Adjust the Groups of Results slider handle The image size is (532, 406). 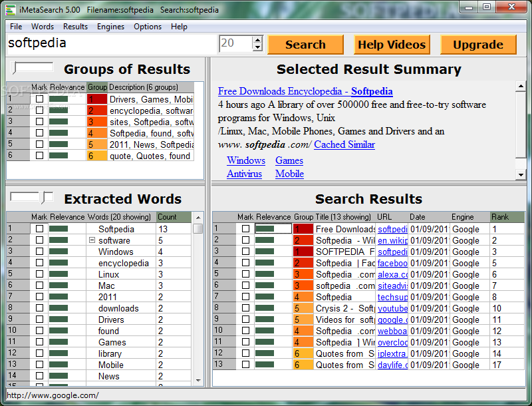[14, 67]
